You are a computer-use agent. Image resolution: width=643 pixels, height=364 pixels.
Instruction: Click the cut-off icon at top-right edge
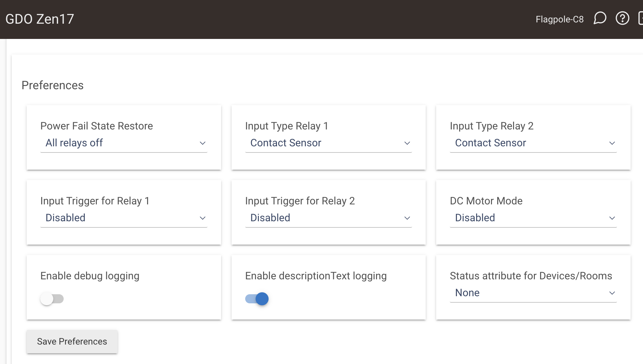click(x=640, y=18)
